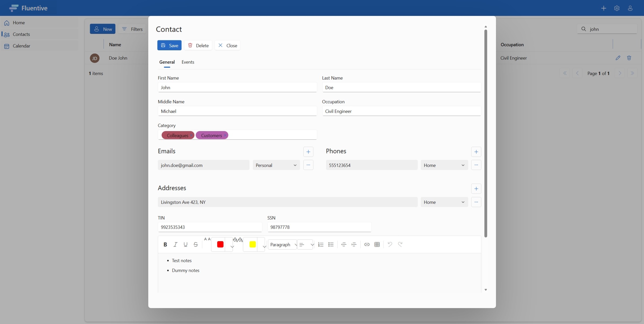Pick the red font color swatch
The height and width of the screenshot is (324, 644).
point(220,244)
